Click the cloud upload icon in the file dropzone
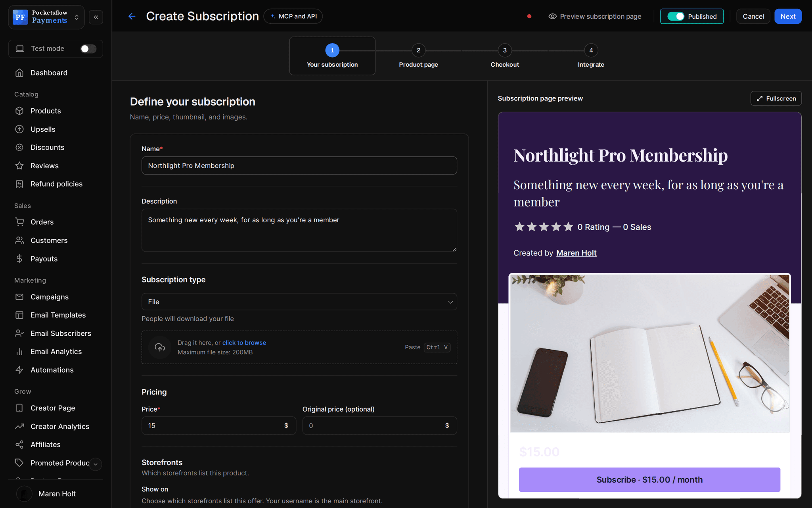This screenshot has width=812, height=508. tap(160, 347)
